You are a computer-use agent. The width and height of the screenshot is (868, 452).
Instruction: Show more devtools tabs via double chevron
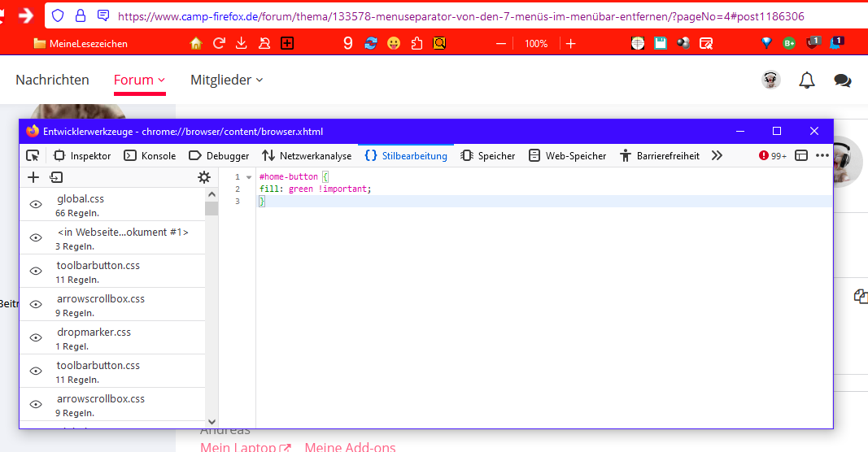pyautogui.click(x=717, y=155)
